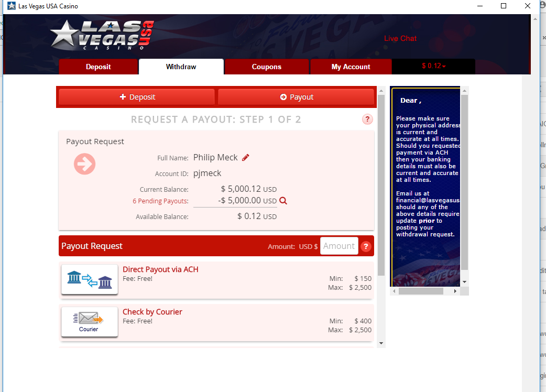Click the message panel vertical scrollbar thumb
This screenshot has height=392, width=546.
(464, 182)
